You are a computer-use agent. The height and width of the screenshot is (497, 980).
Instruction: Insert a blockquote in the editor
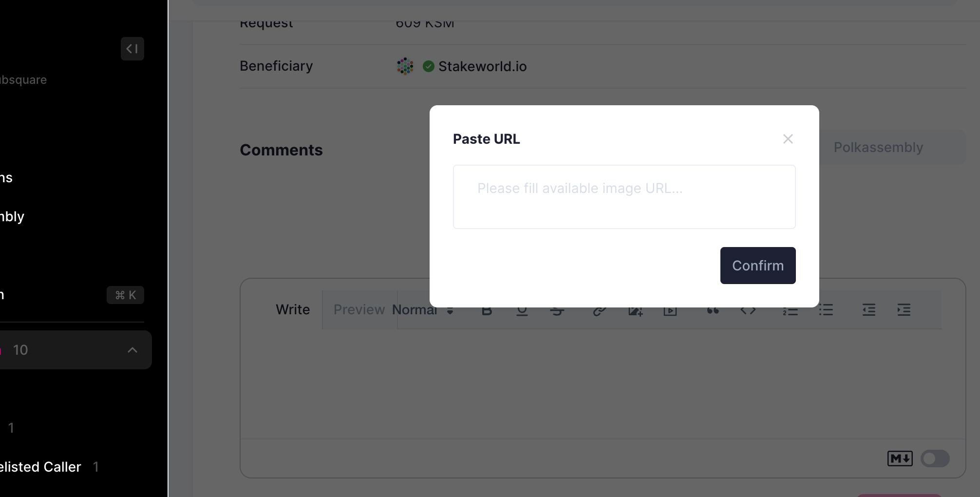[713, 310]
